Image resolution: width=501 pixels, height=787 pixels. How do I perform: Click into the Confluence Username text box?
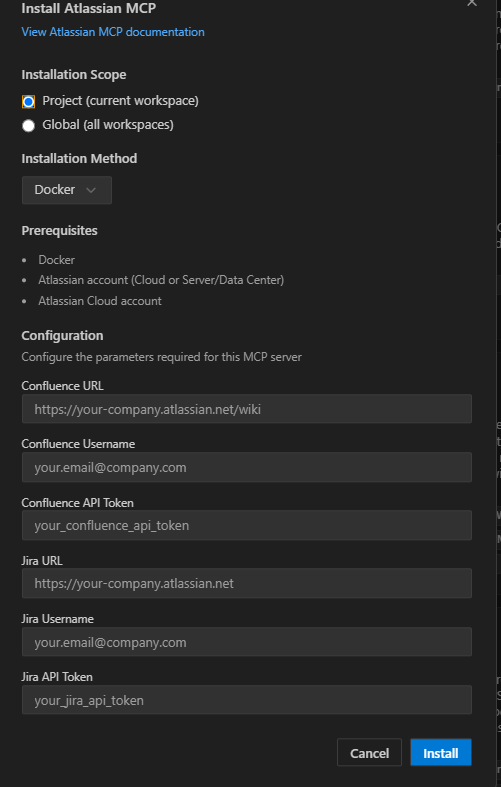tap(246, 467)
